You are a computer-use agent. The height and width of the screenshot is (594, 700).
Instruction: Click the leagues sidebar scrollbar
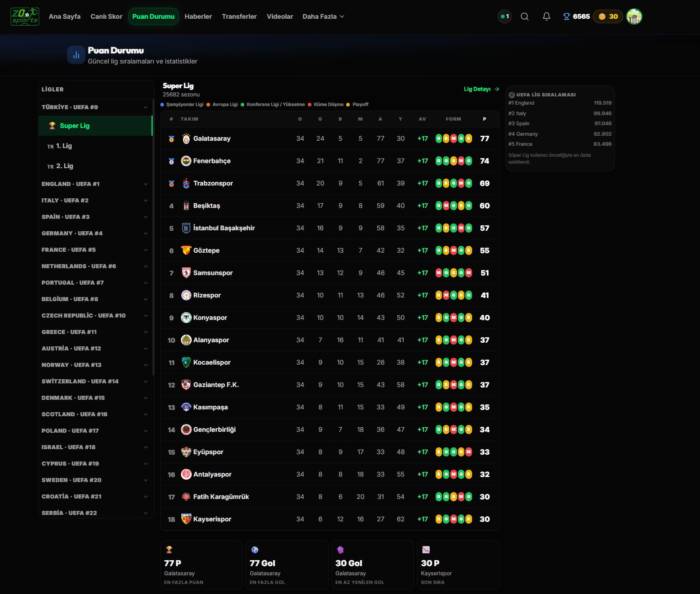153,238
